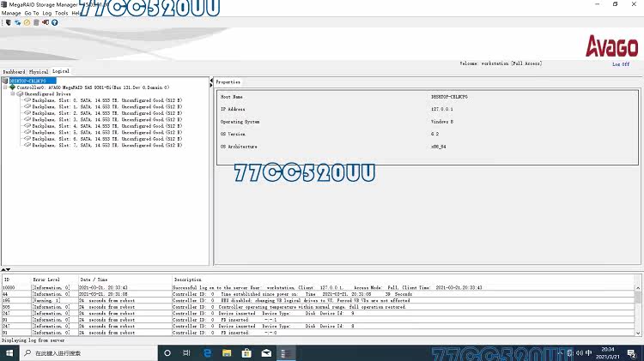Switch to the Dashboard tab
The image size is (644, 361).
[x=14, y=72]
